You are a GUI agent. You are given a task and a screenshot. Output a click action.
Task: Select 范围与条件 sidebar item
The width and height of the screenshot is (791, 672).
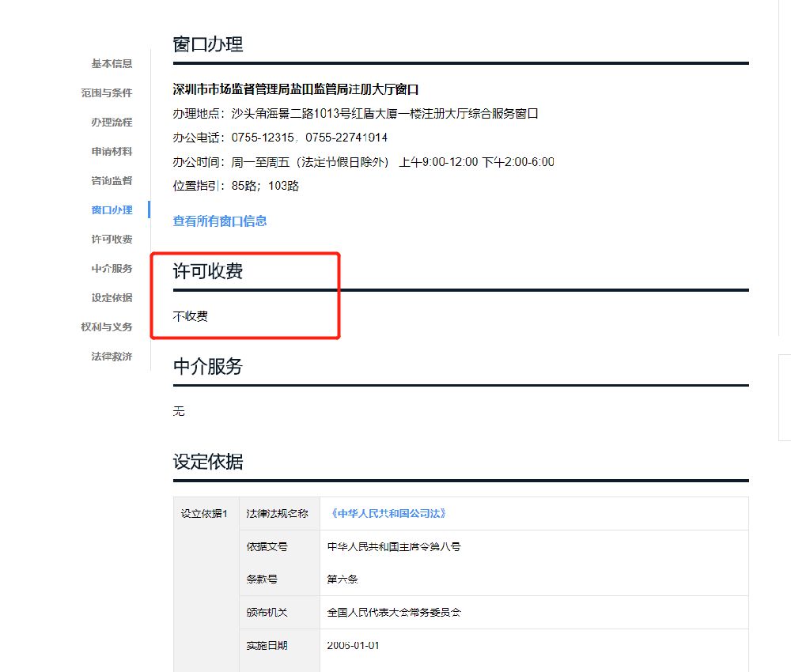click(106, 93)
